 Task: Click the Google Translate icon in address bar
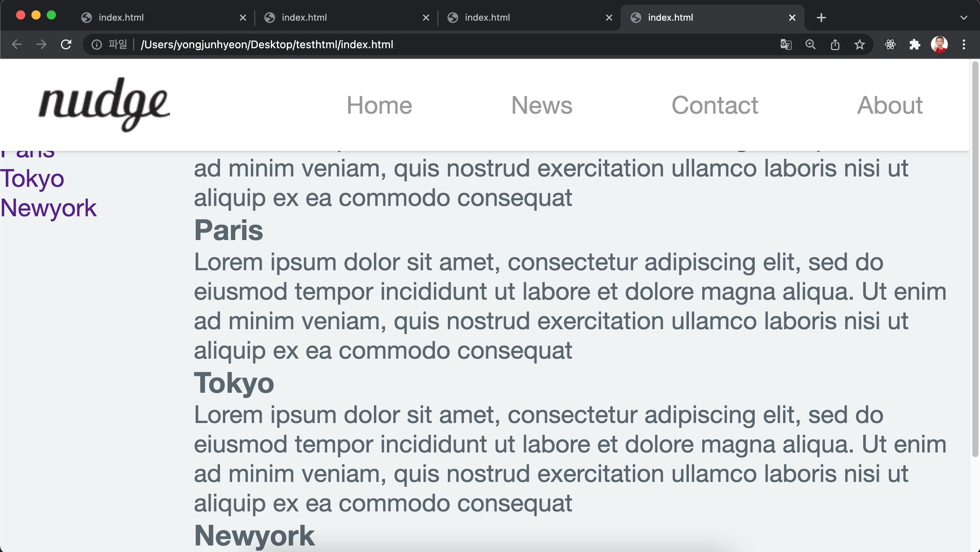point(786,44)
